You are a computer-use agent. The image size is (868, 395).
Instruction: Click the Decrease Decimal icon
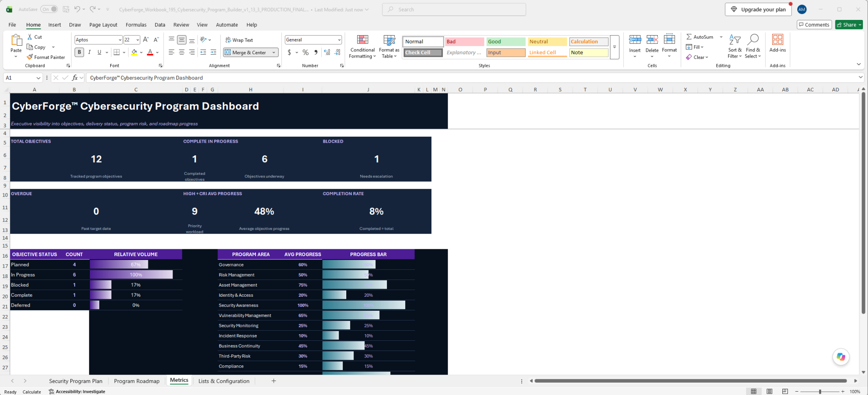[337, 52]
